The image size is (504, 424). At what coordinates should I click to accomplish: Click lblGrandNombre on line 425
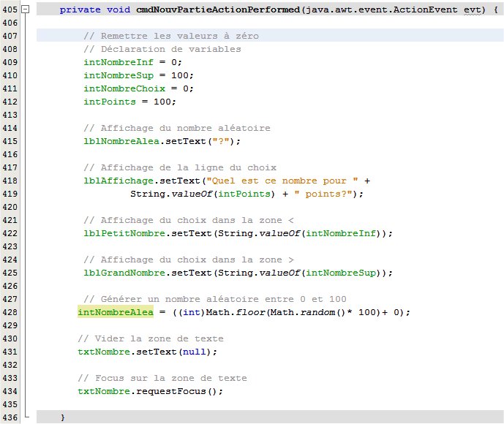coord(124,273)
